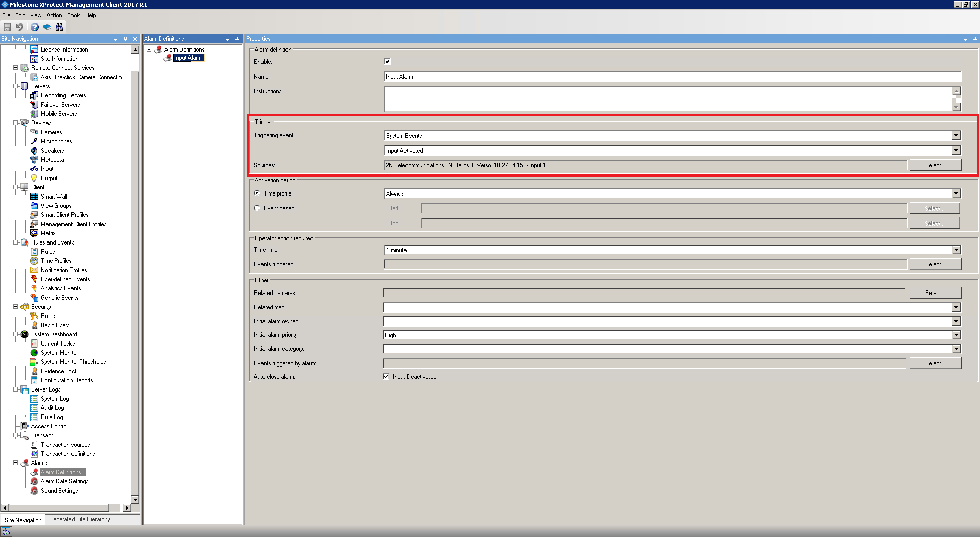Click the blue book toolbar icon
980x537 pixels.
(x=47, y=27)
